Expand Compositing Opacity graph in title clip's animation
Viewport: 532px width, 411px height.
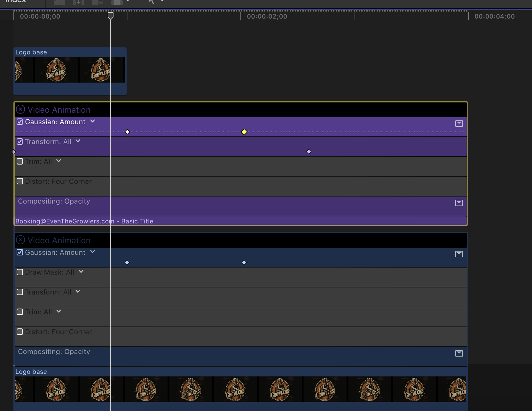[459, 203]
